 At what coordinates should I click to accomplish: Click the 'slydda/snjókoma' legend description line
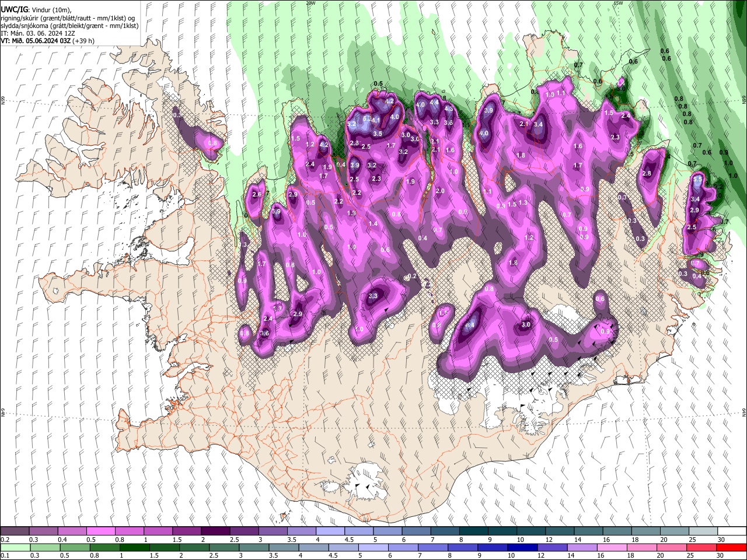pyautogui.click(x=69, y=26)
